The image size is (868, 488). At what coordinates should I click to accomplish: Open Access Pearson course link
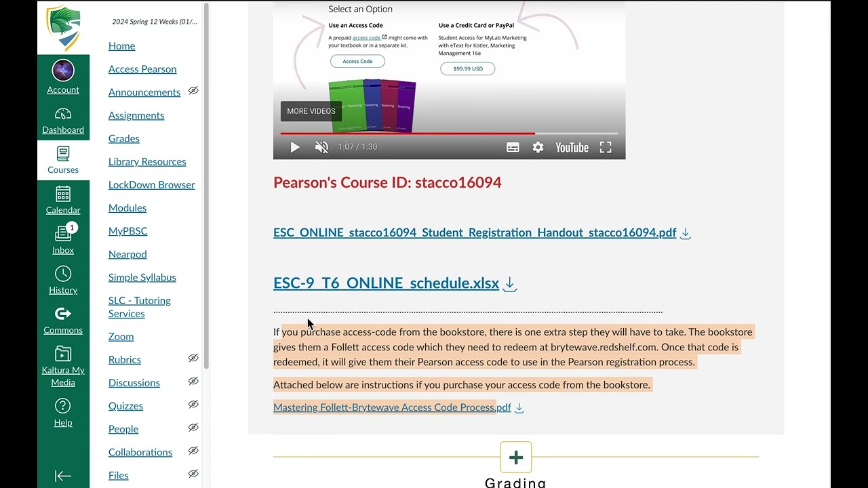[x=142, y=69]
